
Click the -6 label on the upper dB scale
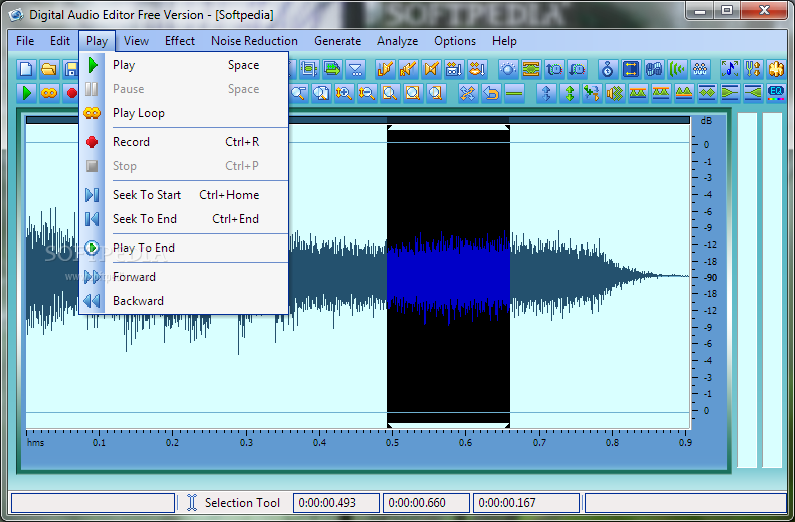click(x=708, y=211)
